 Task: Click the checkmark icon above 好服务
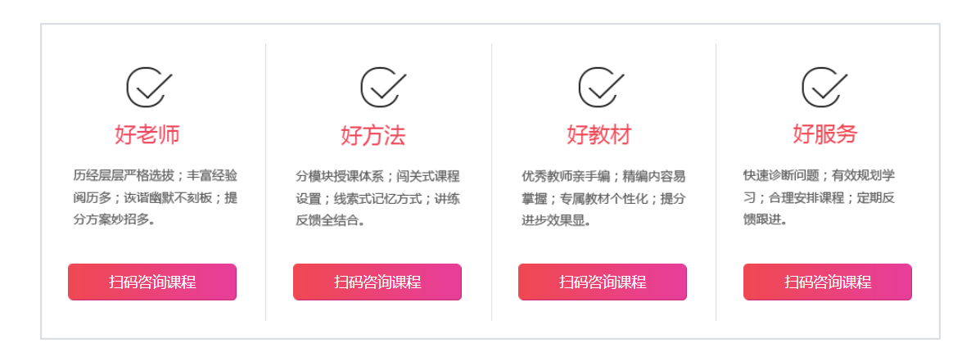[825, 87]
